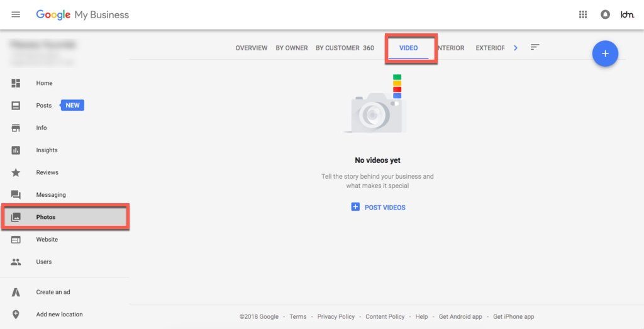Open Posts in sidebar
This screenshot has width=644, height=329.
44,106
